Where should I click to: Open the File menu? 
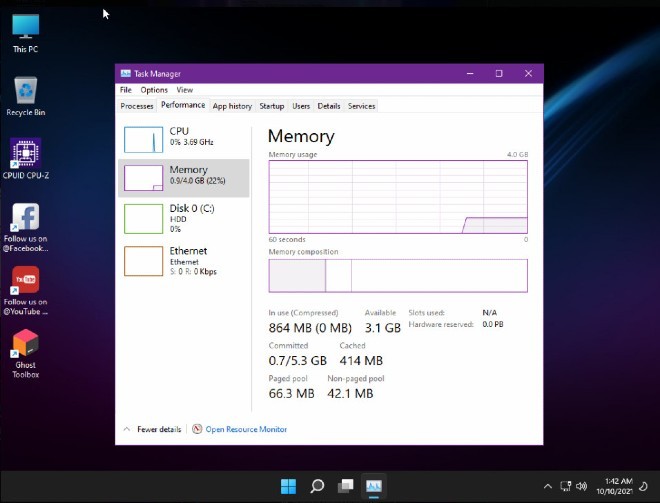coord(126,90)
